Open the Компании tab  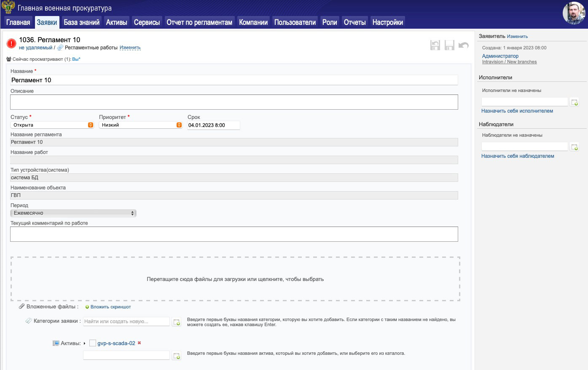click(253, 22)
